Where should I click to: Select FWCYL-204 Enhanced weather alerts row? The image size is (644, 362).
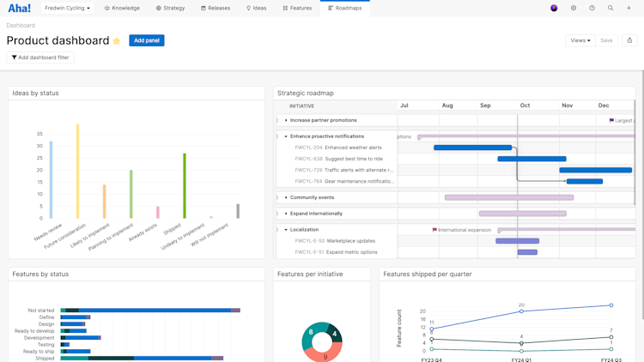click(337, 148)
